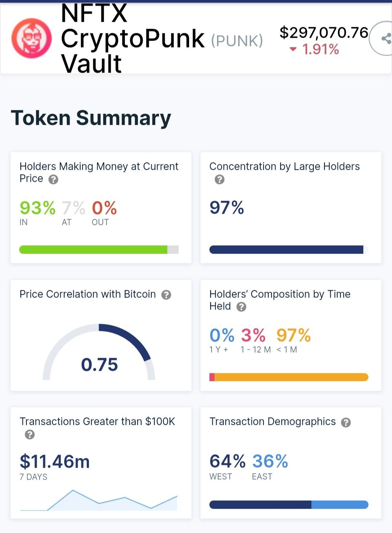Click the green holders in-the-money bar
This screenshot has height=533, width=392.
(93, 250)
